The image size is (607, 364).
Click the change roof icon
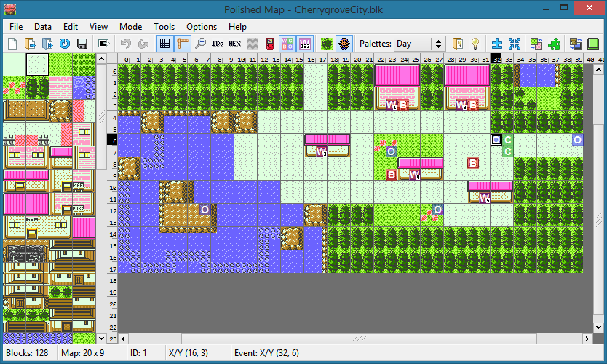coord(576,44)
